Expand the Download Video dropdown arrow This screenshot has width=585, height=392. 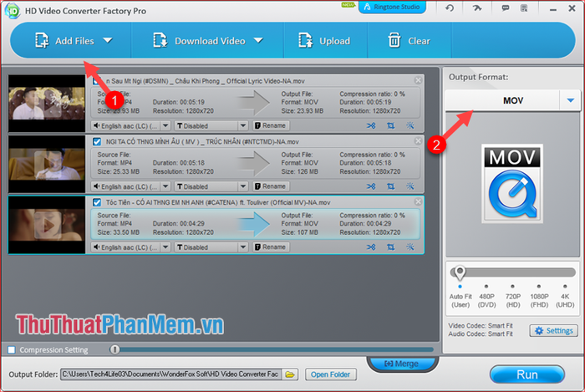coord(258,40)
